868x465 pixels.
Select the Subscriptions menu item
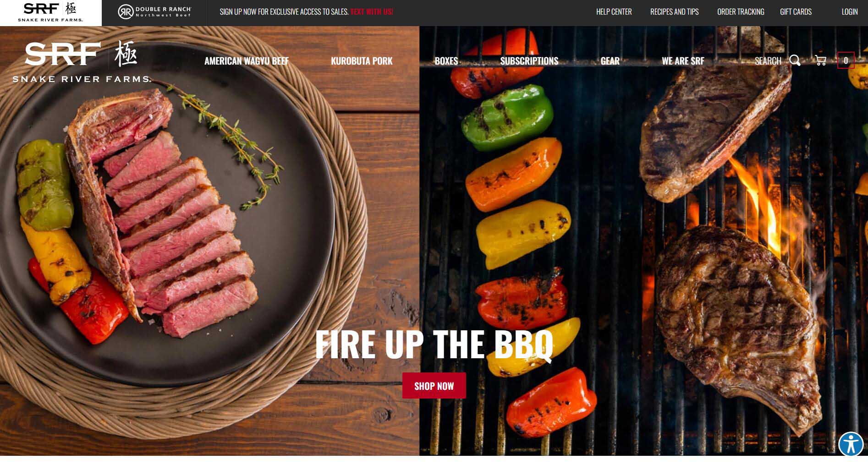pyautogui.click(x=529, y=61)
